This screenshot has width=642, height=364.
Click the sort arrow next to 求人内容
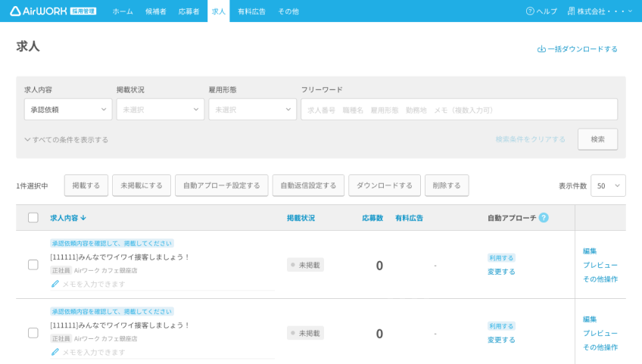[x=83, y=218]
